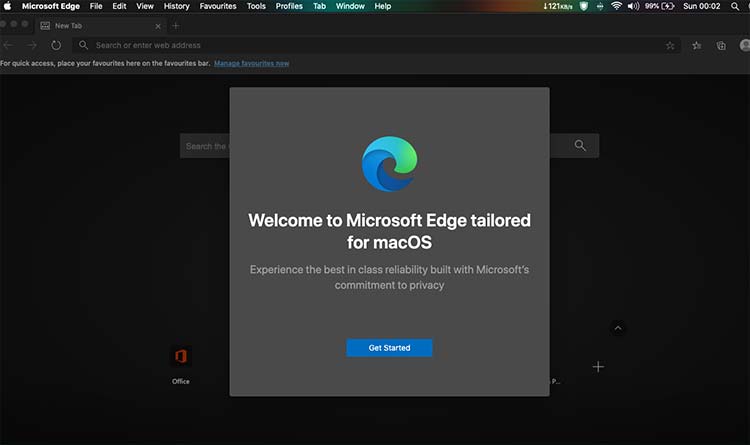Collapse quick links with chevron up
The image size is (750, 445).
pos(618,328)
